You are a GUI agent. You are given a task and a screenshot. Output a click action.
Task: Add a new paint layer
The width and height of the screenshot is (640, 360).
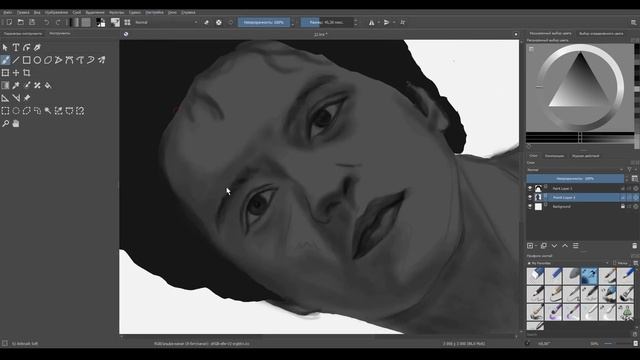[x=530, y=246]
